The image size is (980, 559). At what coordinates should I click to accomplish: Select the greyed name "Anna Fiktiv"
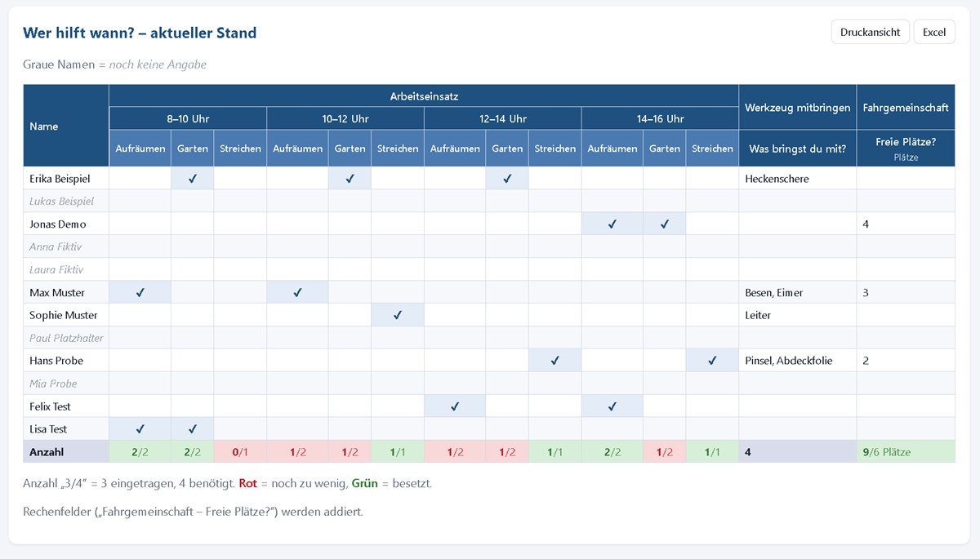[56, 247]
